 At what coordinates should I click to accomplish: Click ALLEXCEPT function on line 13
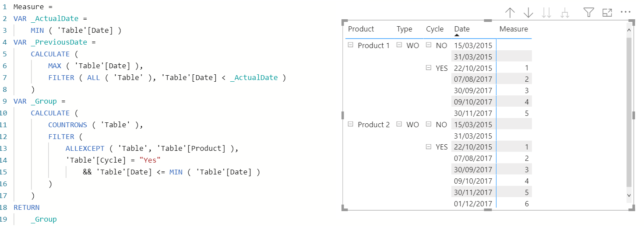pos(85,148)
